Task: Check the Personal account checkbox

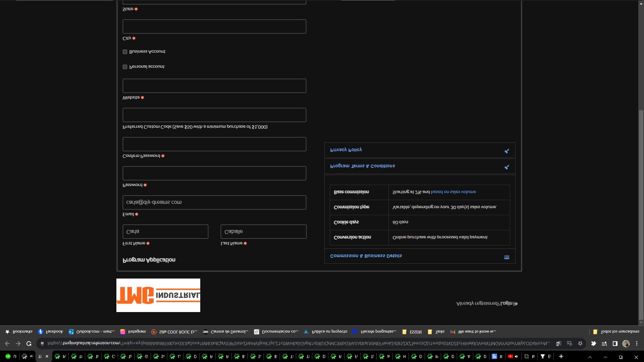Action: point(125,67)
